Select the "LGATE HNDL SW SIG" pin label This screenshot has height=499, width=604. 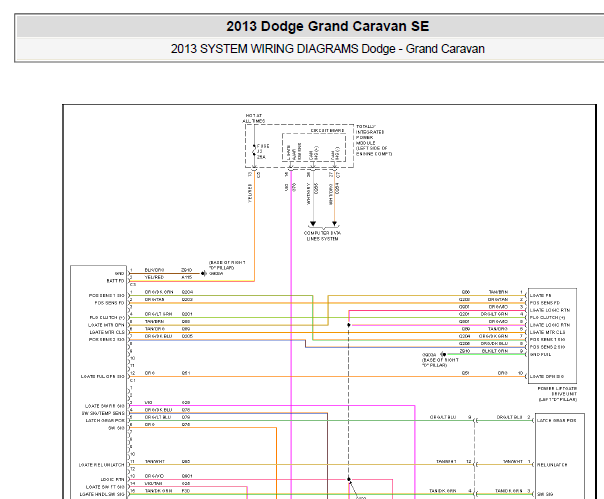coord(102,494)
